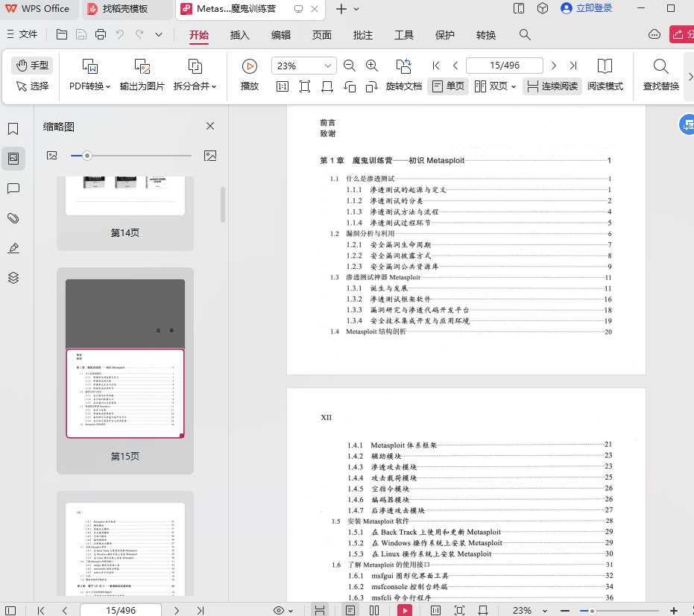Open the attachments (paperclip) sidebar panel
This screenshot has height=616, width=694.
tap(13, 218)
